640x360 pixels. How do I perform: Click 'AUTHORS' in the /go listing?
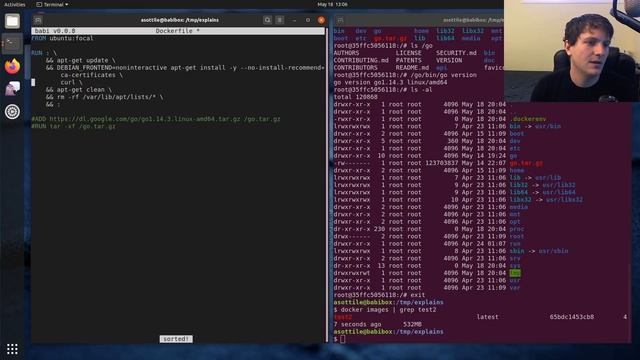(x=347, y=53)
